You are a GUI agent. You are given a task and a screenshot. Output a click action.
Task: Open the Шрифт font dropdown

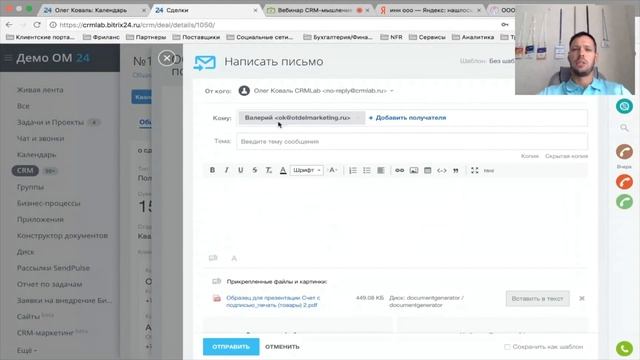coord(307,170)
